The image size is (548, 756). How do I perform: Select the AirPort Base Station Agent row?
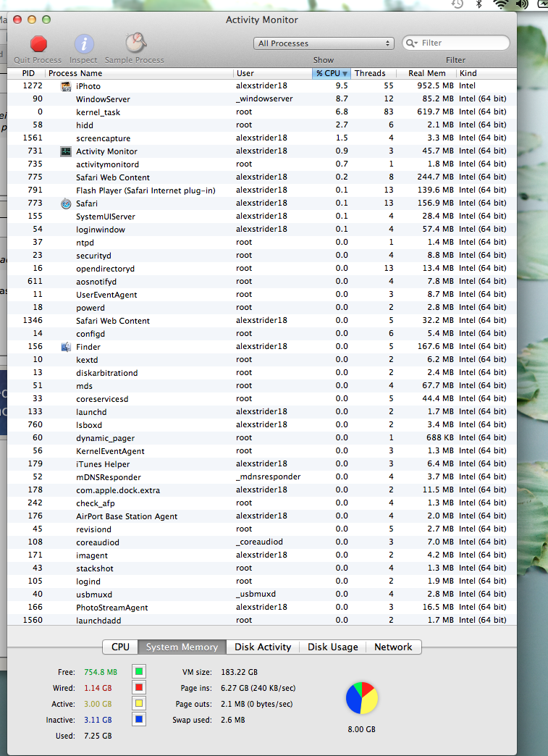click(262, 516)
